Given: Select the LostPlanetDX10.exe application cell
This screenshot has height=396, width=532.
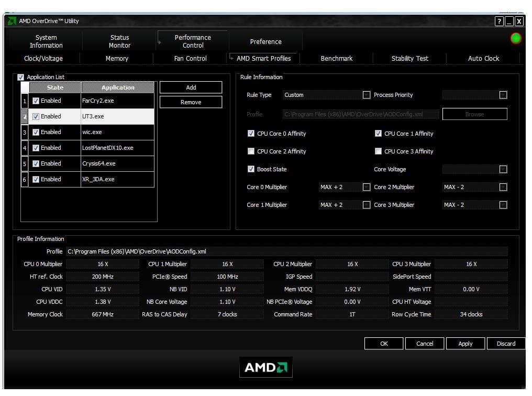Looking at the screenshot, I should pyautogui.click(x=117, y=148).
